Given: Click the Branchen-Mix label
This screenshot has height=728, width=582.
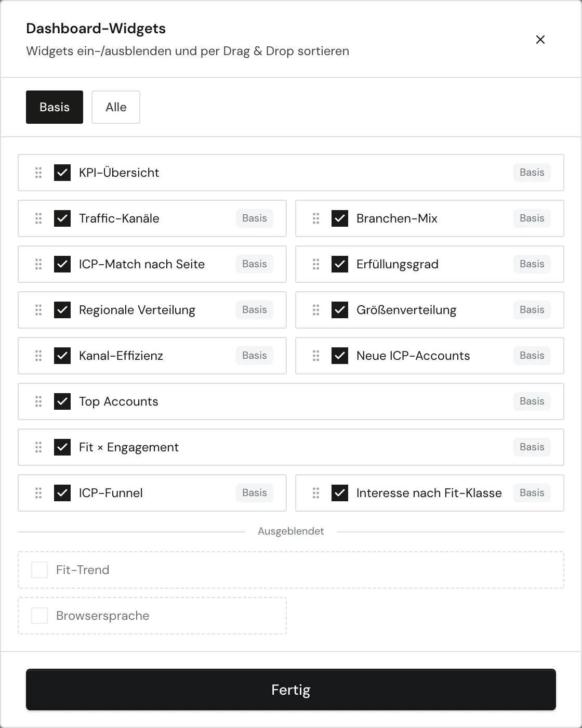Looking at the screenshot, I should (x=397, y=218).
